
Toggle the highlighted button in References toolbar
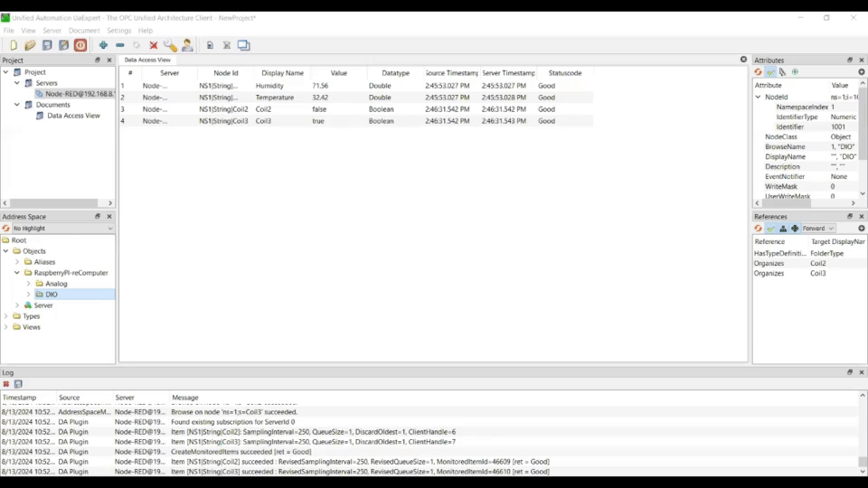pyautogui.click(x=770, y=229)
